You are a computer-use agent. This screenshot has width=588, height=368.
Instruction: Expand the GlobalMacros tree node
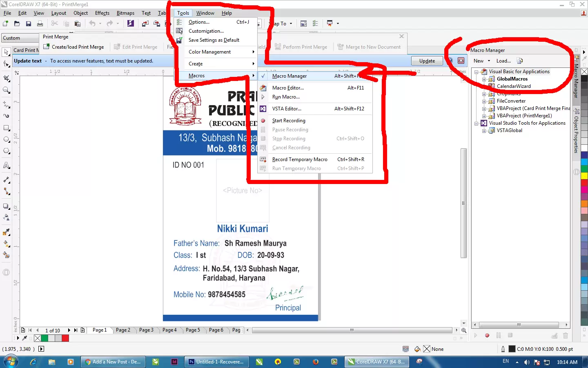(484, 79)
